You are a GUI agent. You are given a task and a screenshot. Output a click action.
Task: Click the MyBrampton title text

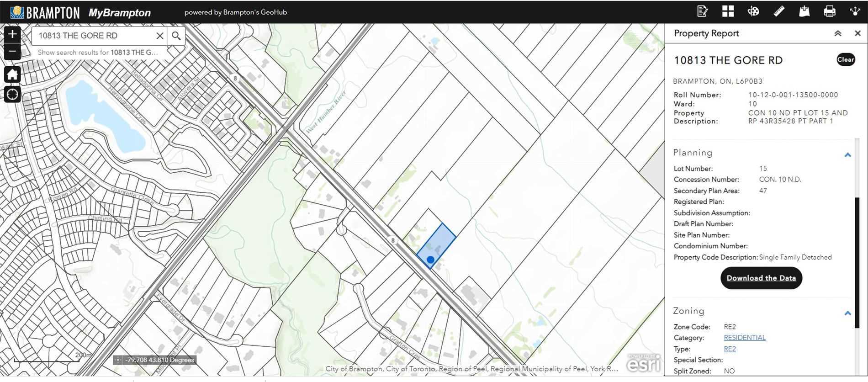(120, 13)
